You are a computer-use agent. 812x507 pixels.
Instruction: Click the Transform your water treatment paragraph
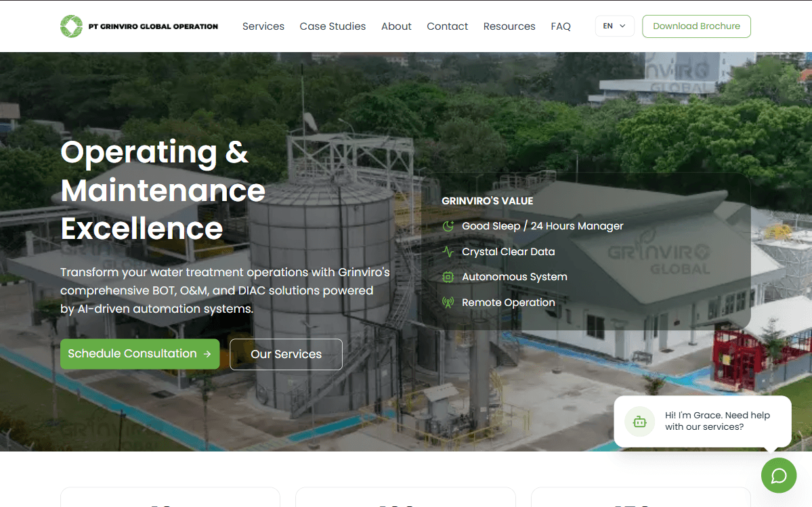[x=225, y=291]
